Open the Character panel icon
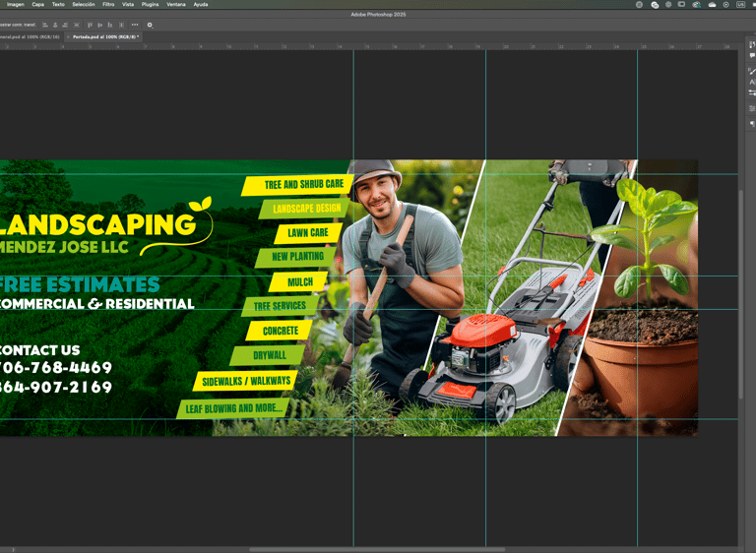Screen dimensions: 756x553 (x=752, y=82)
